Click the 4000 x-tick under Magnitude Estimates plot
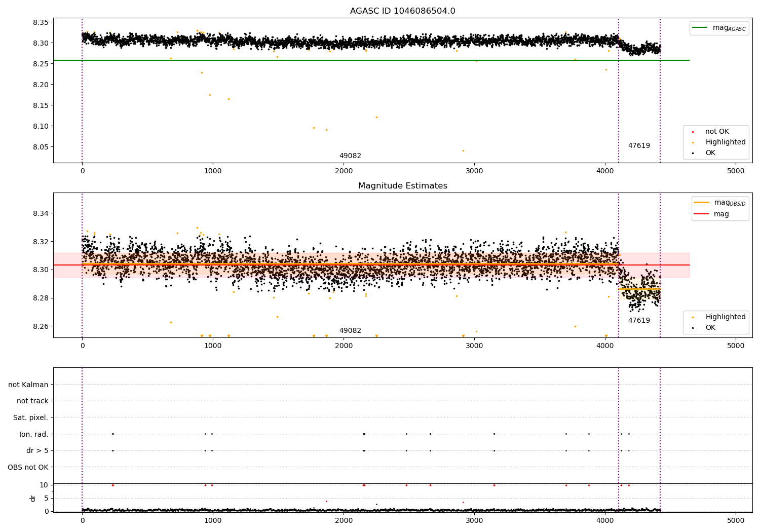This screenshot has width=760, height=532. 605,346
